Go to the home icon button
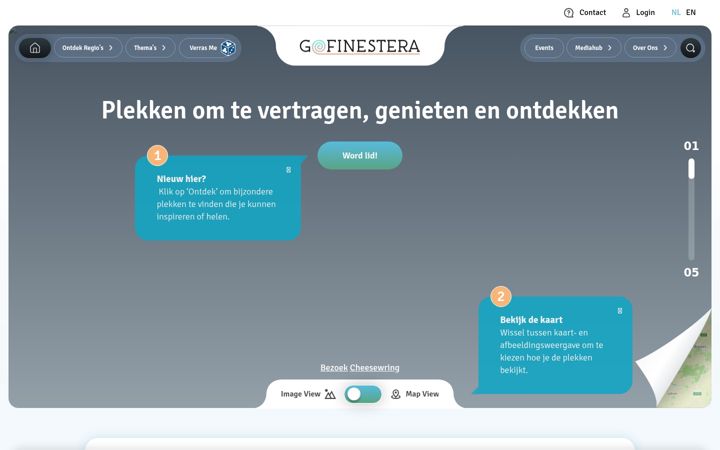720x450 pixels. tap(35, 48)
